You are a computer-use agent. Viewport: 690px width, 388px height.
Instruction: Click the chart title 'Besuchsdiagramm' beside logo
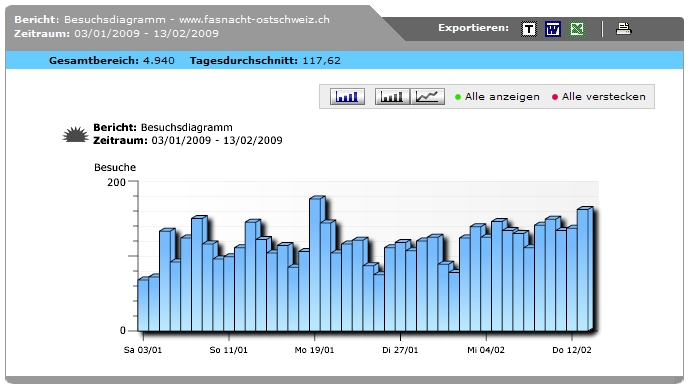(x=187, y=128)
